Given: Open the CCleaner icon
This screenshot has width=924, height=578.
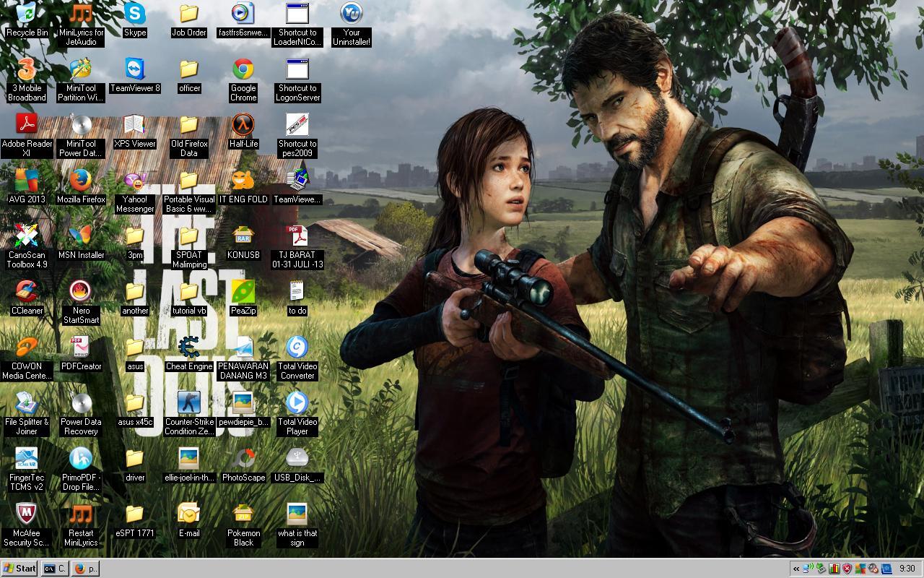Looking at the screenshot, I should [x=27, y=291].
